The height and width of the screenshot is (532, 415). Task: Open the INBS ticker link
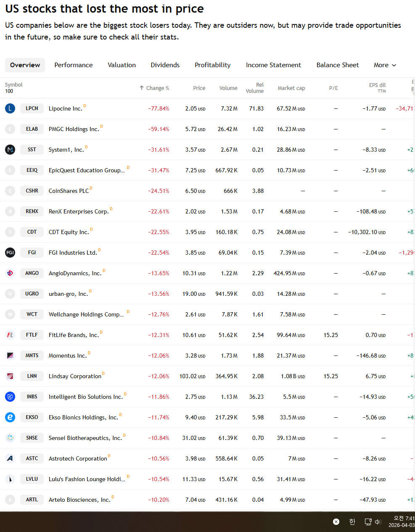pos(32,397)
